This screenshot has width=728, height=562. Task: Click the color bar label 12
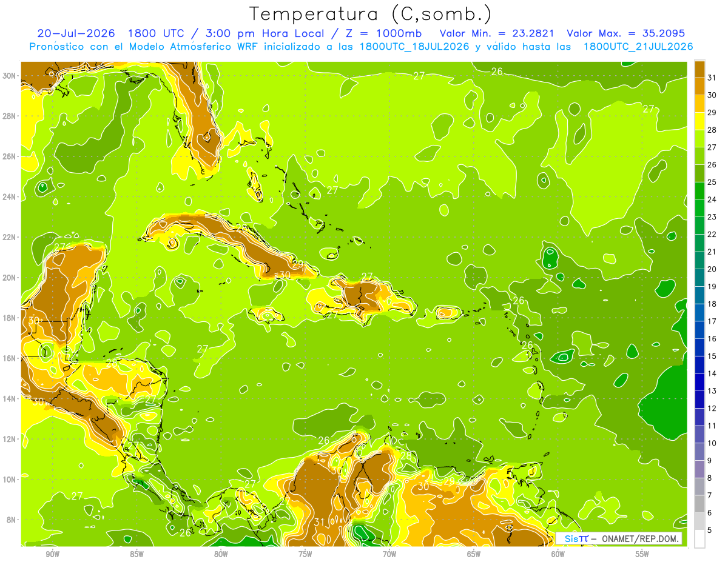pos(712,408)
